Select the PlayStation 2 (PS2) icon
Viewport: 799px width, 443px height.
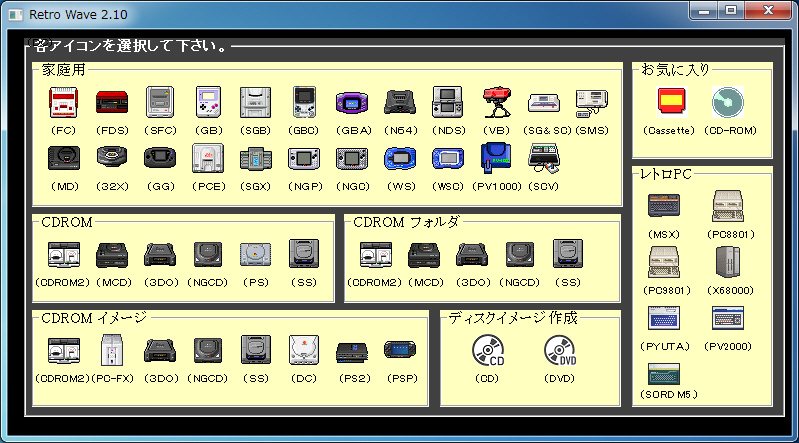pyautogui.click(x=352, y=352)
